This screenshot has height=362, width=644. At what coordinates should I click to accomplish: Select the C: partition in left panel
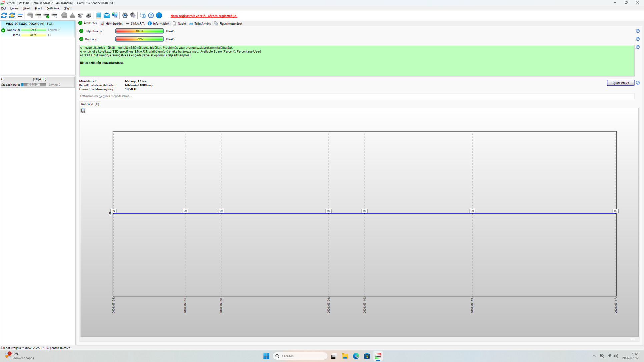(x=37, y=82)
